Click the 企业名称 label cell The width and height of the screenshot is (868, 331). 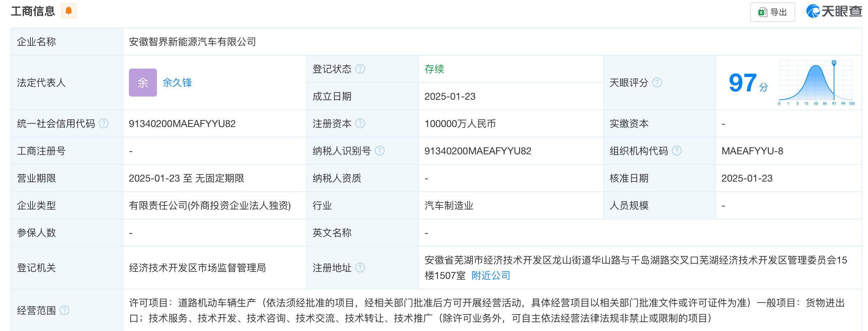tap(67, 42)
